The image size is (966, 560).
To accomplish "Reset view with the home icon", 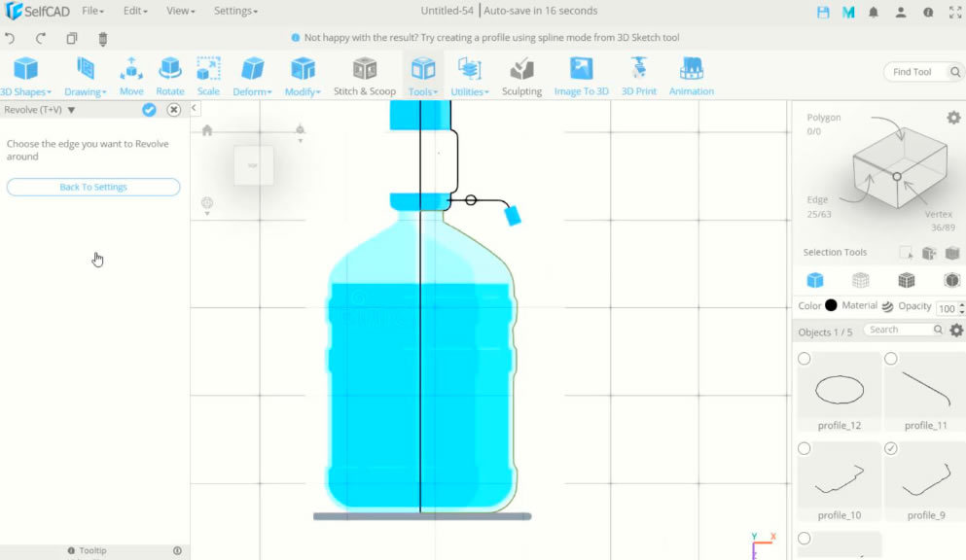I will click(207, 130).
